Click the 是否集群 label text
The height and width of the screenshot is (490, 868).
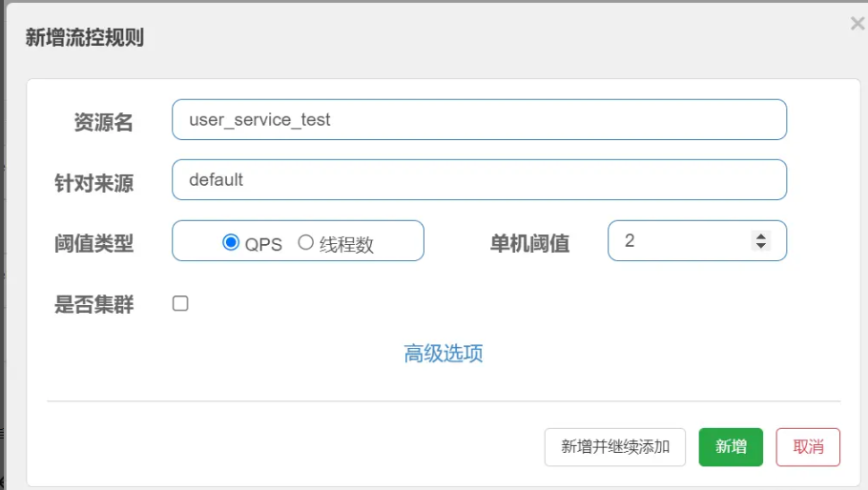click(94, 305)
